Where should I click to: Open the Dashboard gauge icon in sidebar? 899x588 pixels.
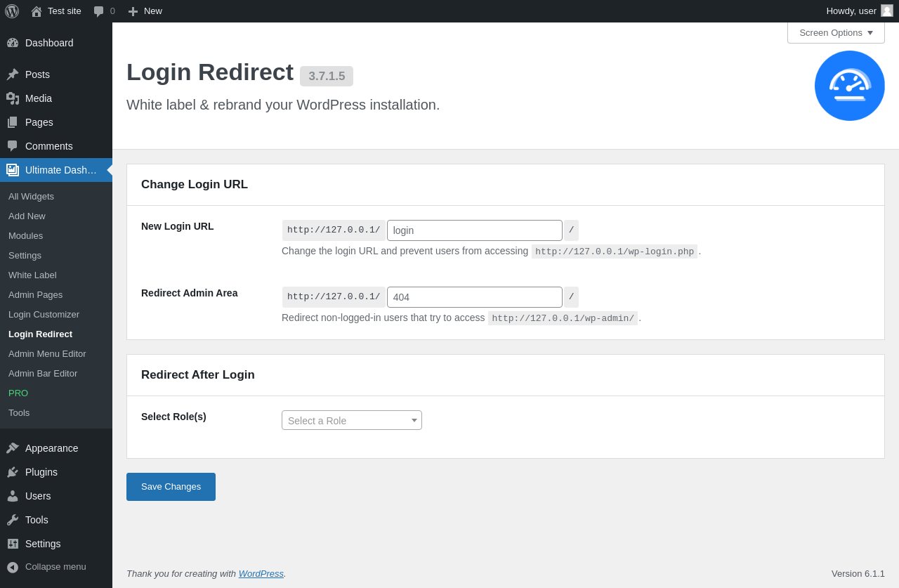13,43
